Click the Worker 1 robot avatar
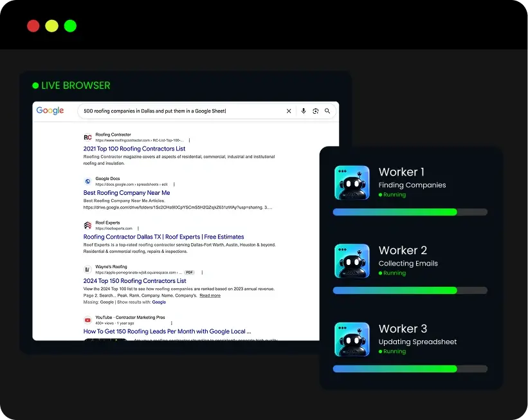 pyautogui.click(x=352, y=183)
